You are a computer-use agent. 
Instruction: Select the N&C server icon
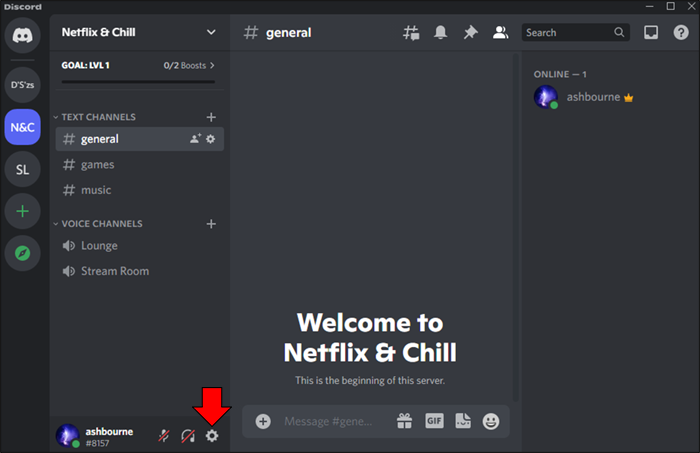(x=22, y=127)
